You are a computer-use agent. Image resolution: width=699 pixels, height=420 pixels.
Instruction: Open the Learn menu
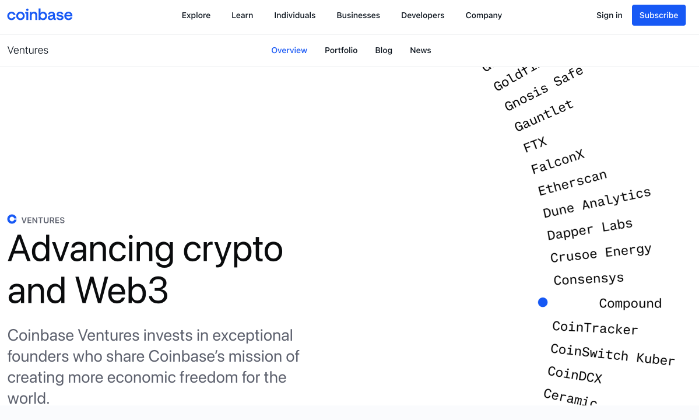coord(242,15)
